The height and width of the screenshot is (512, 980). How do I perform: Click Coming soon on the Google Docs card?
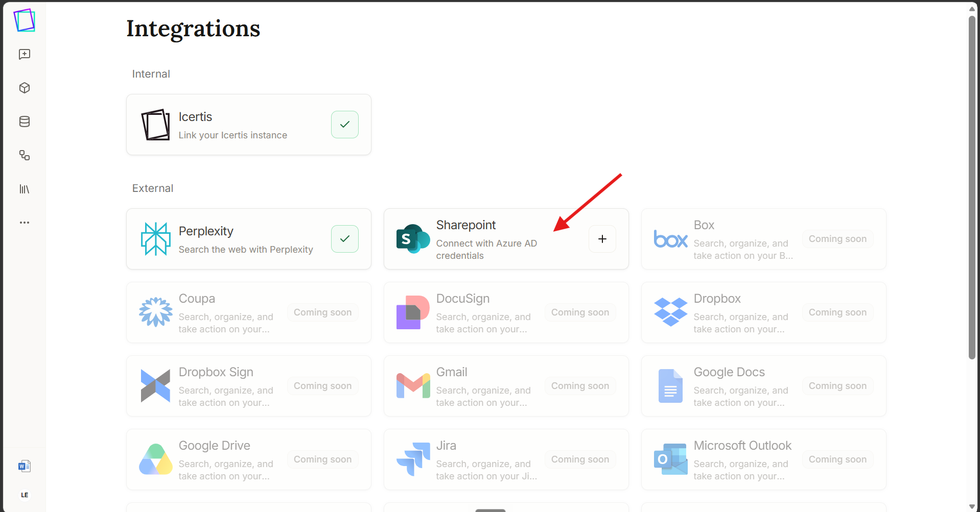837,386
